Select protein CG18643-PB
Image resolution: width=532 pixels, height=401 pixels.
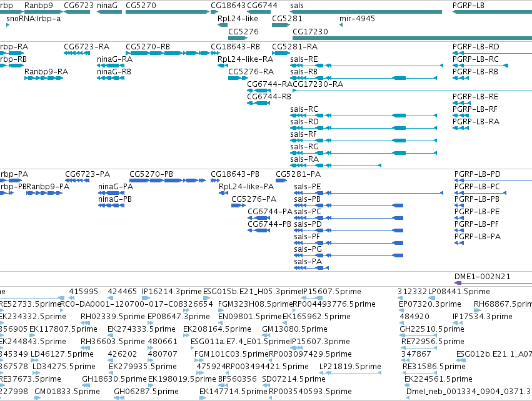216,181
